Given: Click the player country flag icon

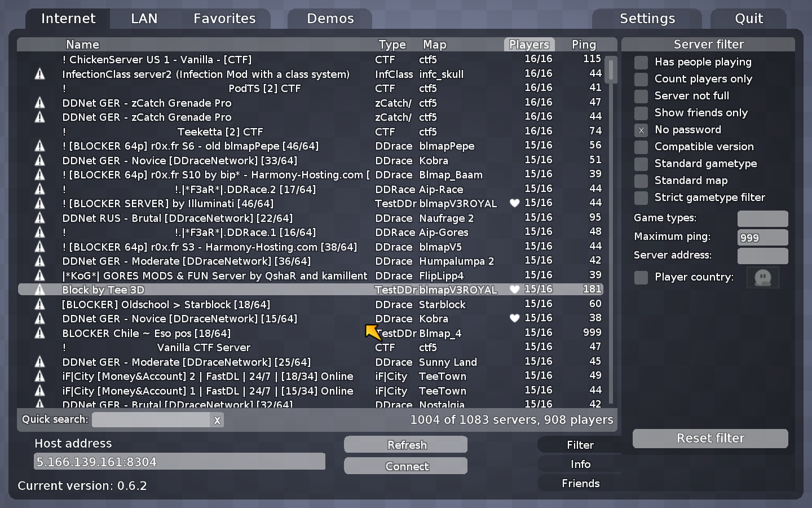Looking at the screenshot, I should click(762, 277).
